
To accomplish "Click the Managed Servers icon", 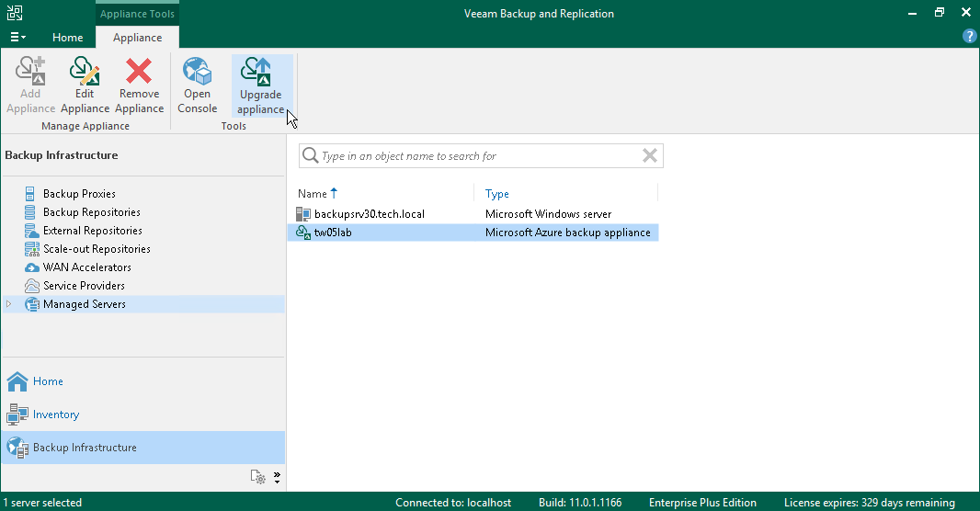I will coord(31,304).
